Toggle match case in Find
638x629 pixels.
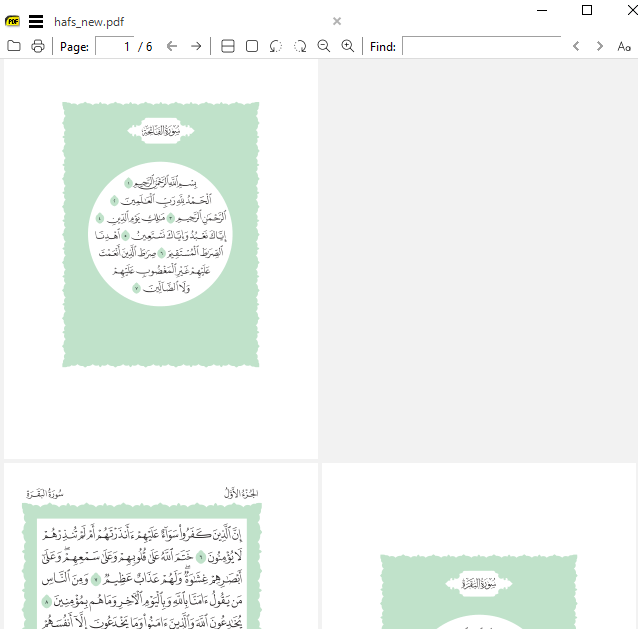(x=624, y=46)
